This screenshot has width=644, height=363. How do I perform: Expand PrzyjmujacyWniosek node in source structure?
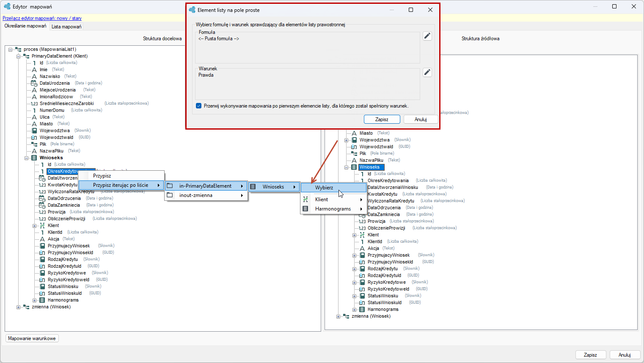click(x=354, y=255)
